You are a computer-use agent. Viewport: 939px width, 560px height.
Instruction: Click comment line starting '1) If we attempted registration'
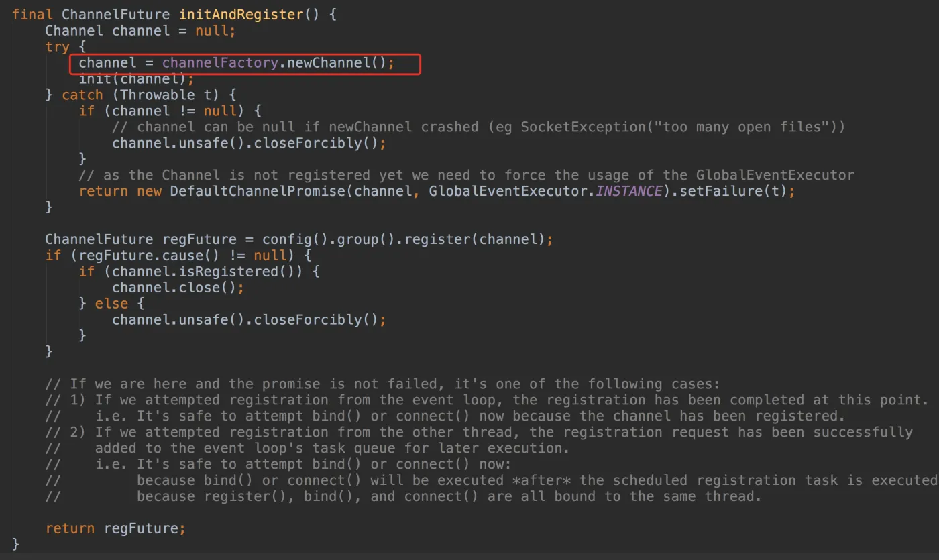tap(487, 400)
